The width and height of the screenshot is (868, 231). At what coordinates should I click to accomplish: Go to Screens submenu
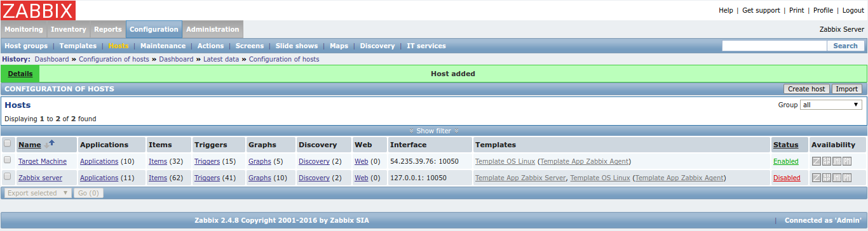[250, 46]
